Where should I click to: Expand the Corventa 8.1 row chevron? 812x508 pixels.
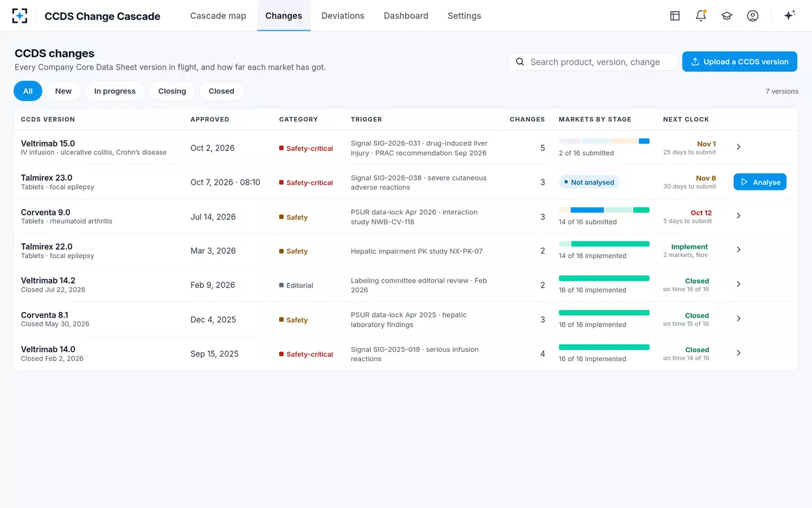(x=739, y=318)
